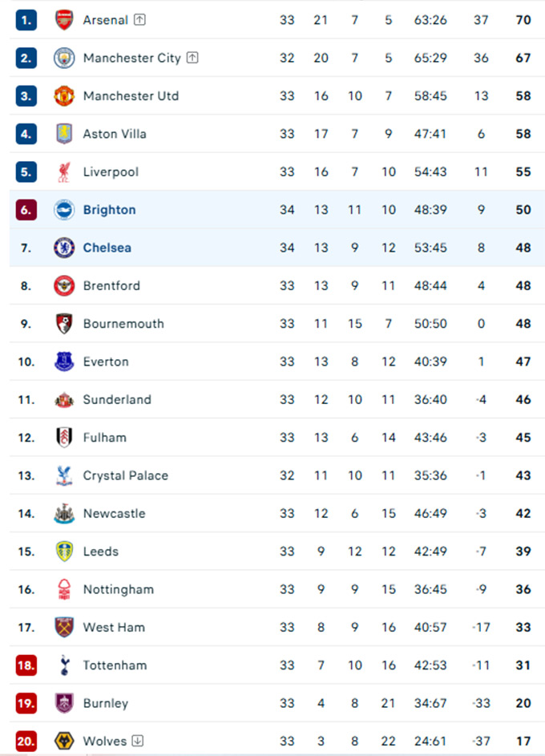The height and width of the screenshot is (756, 545).
Task: Select the Nottingham team name
Action: click(118, 589)
